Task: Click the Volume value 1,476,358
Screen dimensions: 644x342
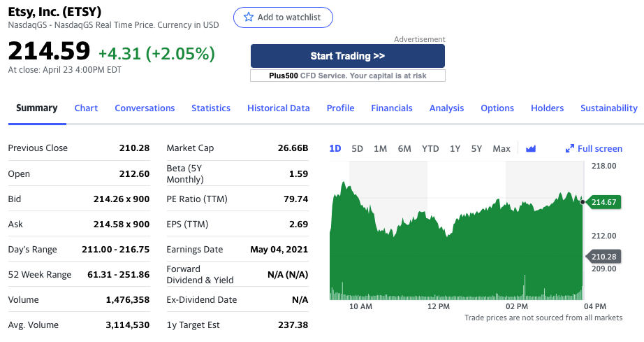Action: click(x=128, y=299)
